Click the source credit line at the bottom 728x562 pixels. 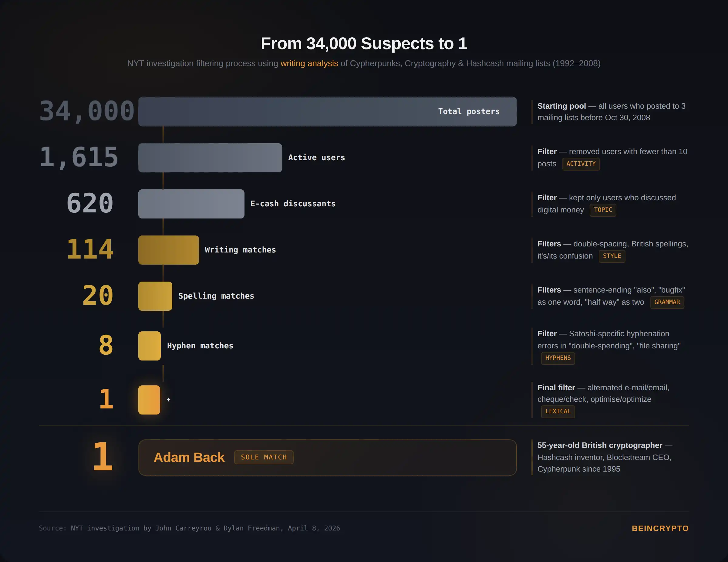(x=189, y=528)
